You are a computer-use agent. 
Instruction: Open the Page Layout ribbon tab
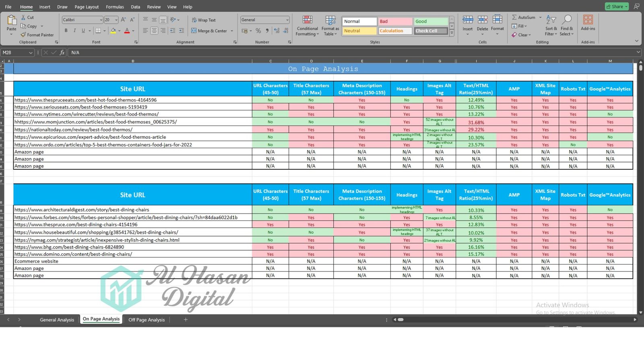click(x=87, y=7)
